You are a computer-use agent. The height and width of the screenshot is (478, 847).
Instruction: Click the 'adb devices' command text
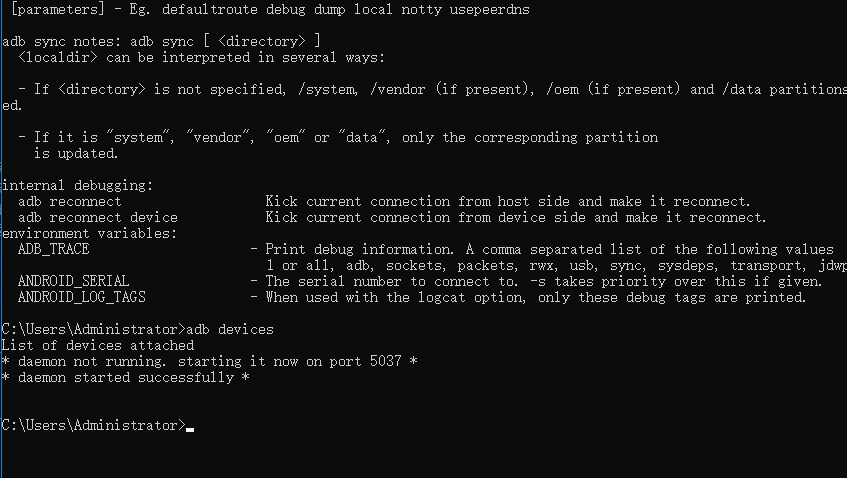click(230, 329)
